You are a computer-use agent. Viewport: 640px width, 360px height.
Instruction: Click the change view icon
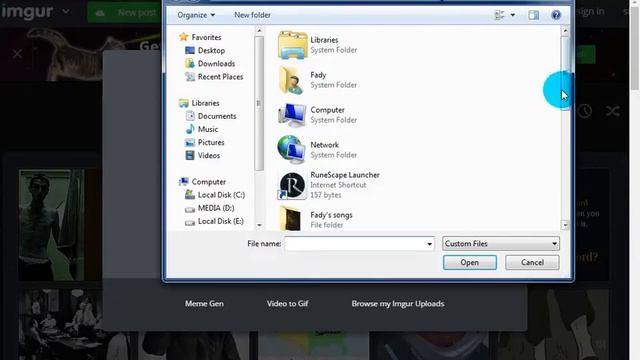tap(500, 15)
